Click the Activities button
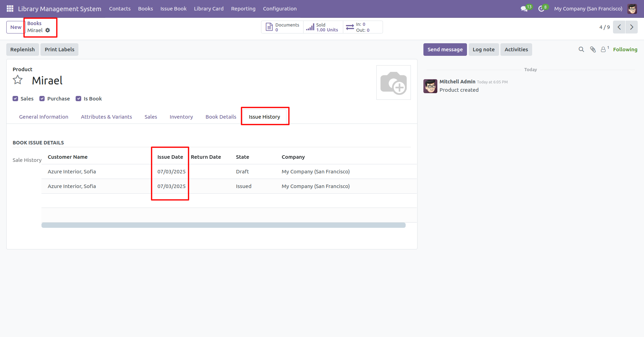644x337 pixels. 516,50
